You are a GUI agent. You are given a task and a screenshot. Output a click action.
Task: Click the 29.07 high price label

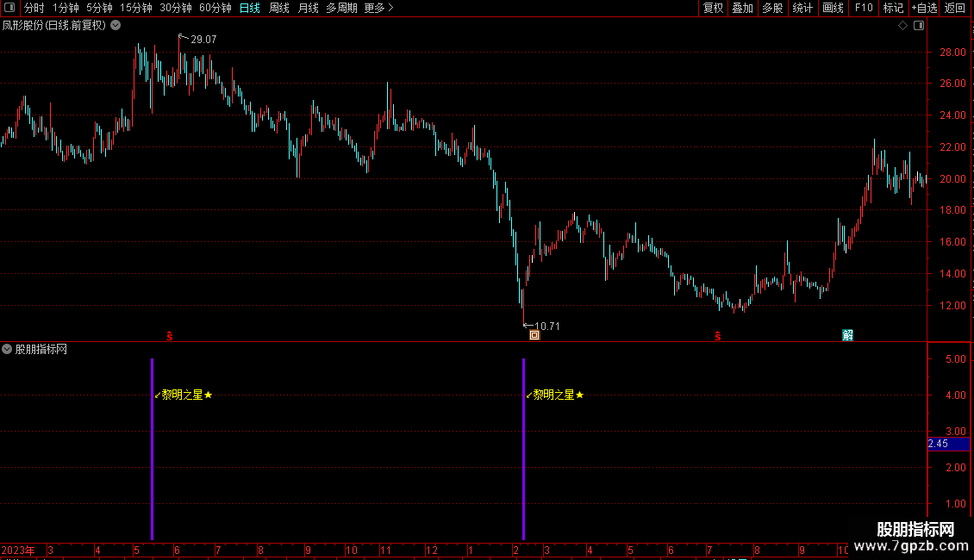click(203, 39)
